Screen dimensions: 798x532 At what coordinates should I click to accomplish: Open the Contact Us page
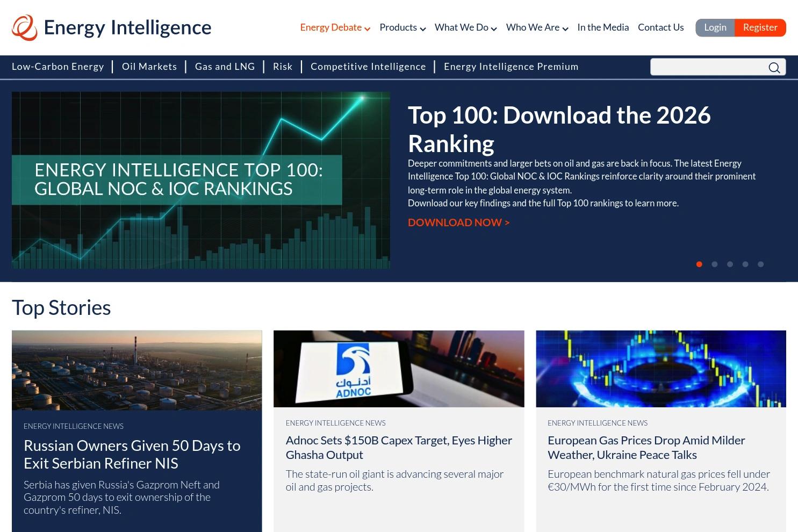click(660, 27)
